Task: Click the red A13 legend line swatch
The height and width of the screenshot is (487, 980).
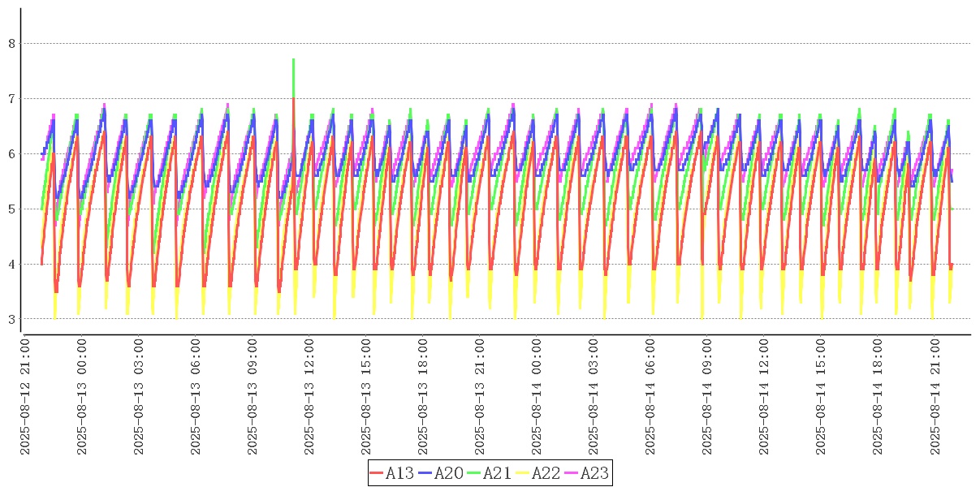Action: tap(377, 472)
